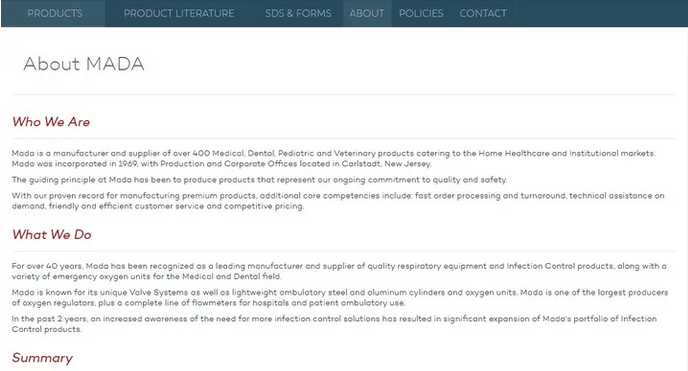Navigate to the CONTACT page
The height and width of the screenshot is (371, 688).
[483, 13]
